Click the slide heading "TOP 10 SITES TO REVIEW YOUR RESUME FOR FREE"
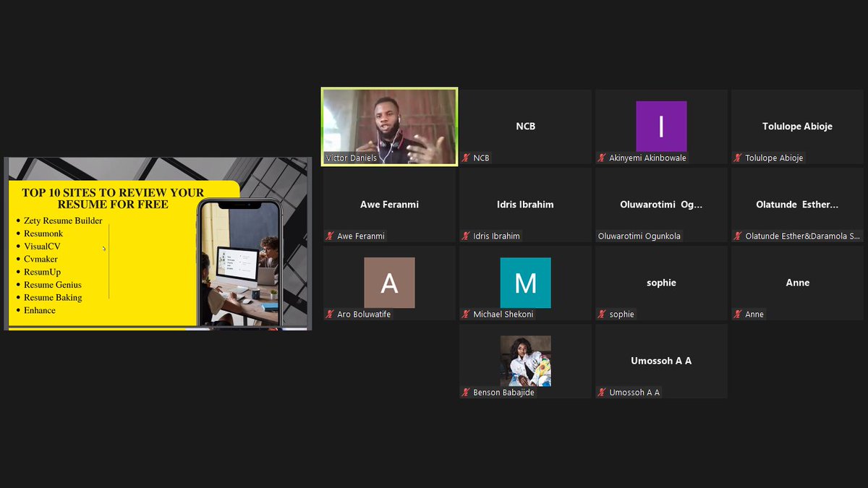The height and width of the screenshot is (488, 868). click(x=114, y=198)
